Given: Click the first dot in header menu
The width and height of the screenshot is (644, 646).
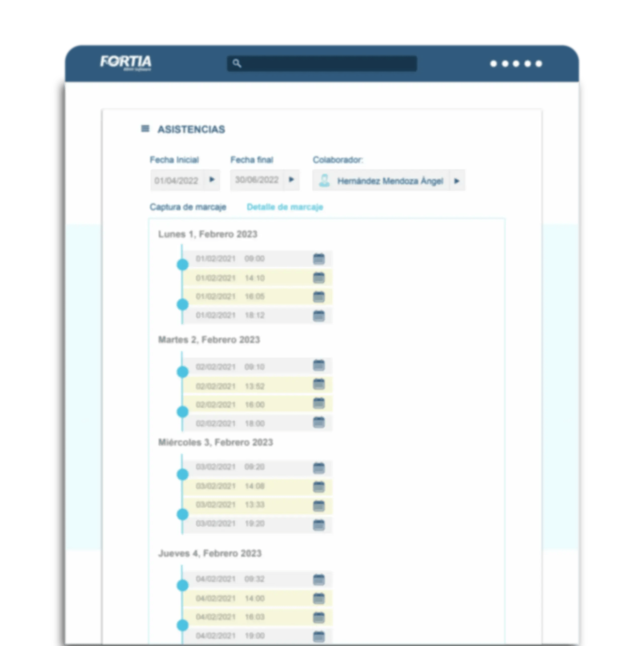Looking at the screenshot, I should (x=493, y=64).
